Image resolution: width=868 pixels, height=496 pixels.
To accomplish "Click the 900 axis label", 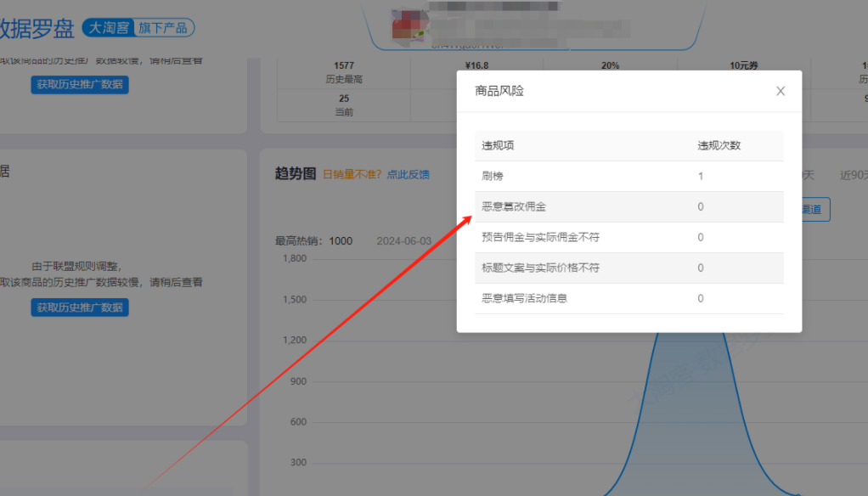I will [x=298, y=380].
